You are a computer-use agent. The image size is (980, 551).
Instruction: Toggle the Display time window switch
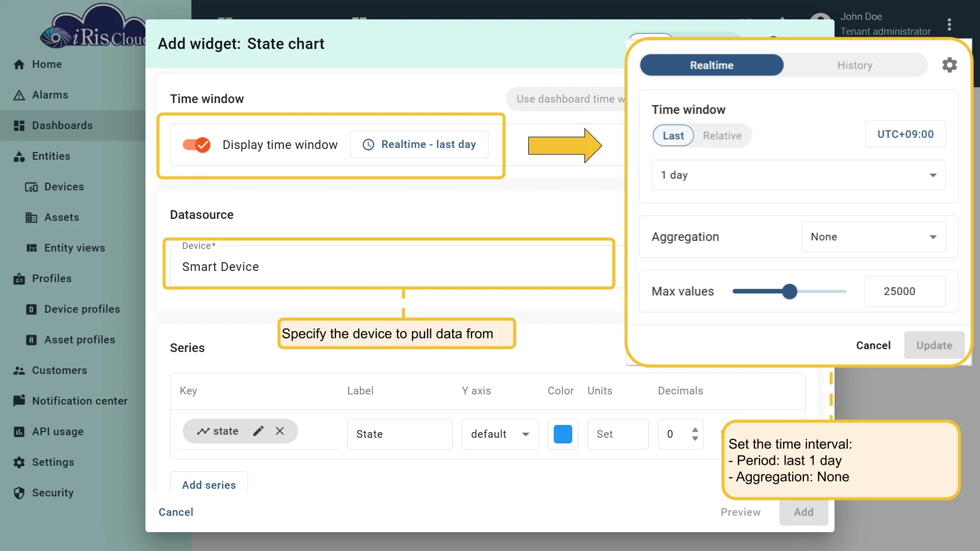pos(197,145)
